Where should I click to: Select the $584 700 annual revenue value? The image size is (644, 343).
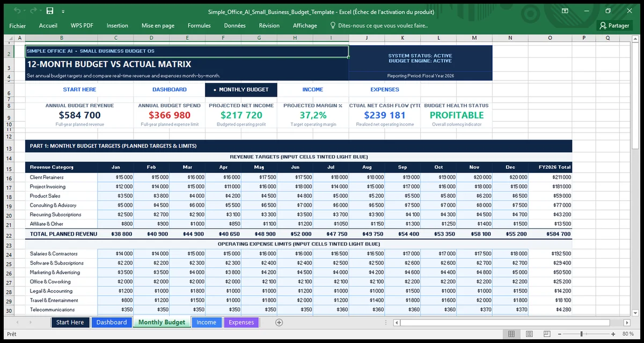point(79,115)
